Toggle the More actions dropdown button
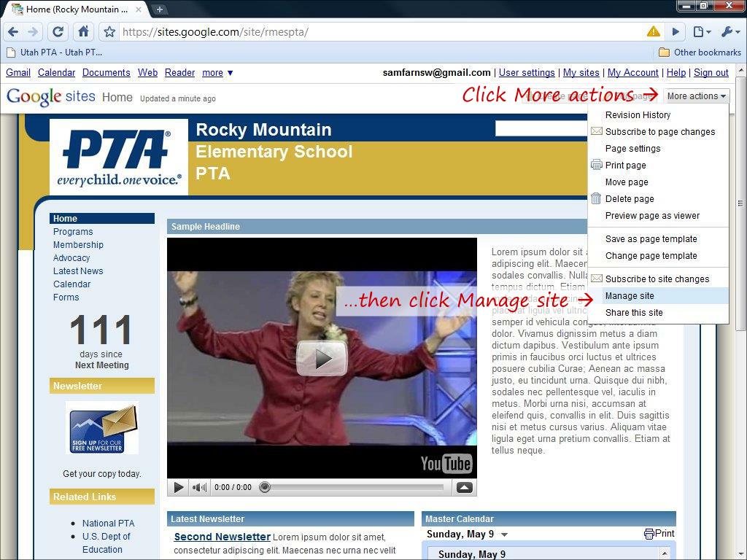Screen dimensions: 747x560 coord(696,96)
